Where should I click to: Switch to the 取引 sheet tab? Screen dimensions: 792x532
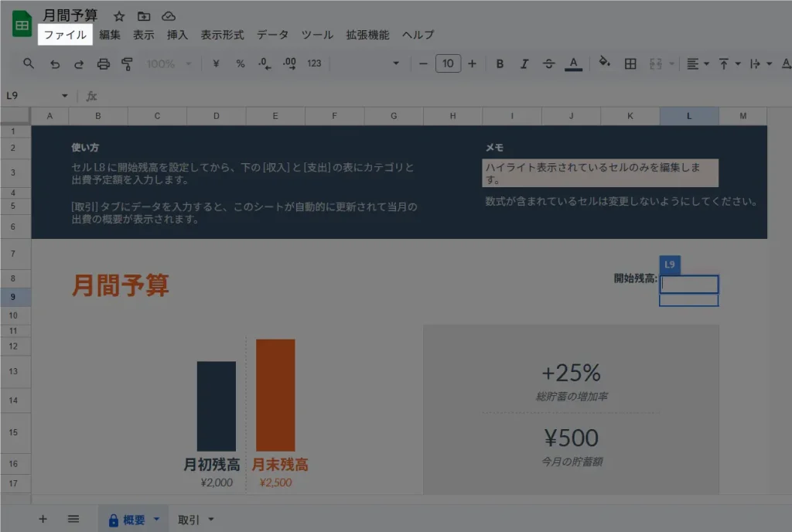189,520
